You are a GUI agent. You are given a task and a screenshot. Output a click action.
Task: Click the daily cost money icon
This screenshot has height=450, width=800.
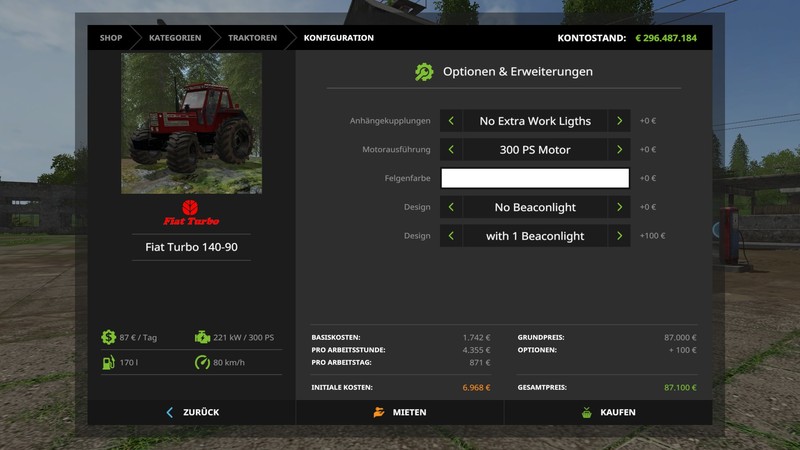(x=107, y=338)
